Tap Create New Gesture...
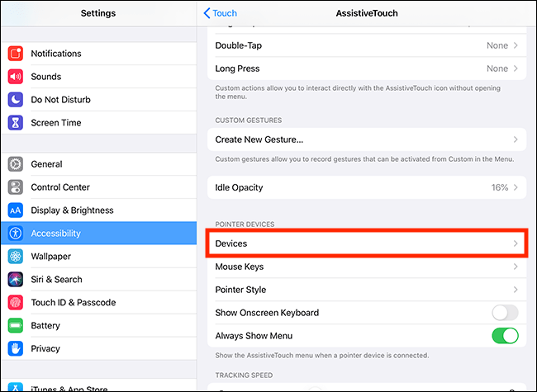 click(x=367, y=139)
